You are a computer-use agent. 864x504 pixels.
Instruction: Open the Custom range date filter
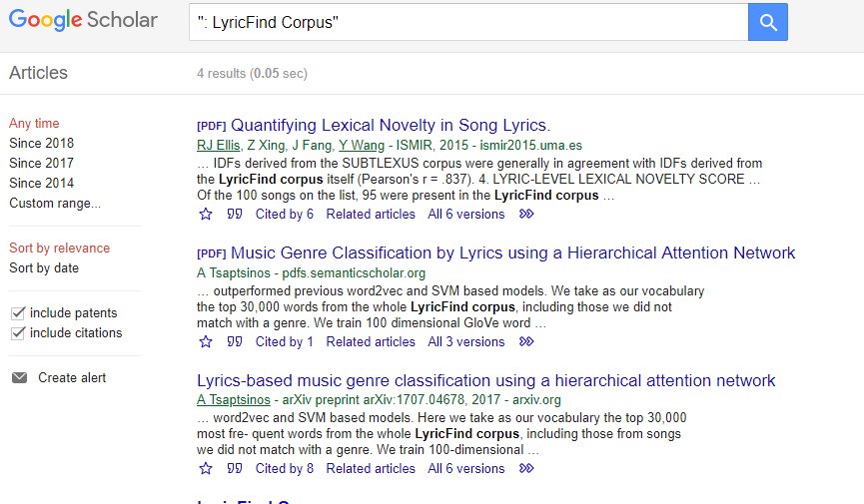pos(55,204)
